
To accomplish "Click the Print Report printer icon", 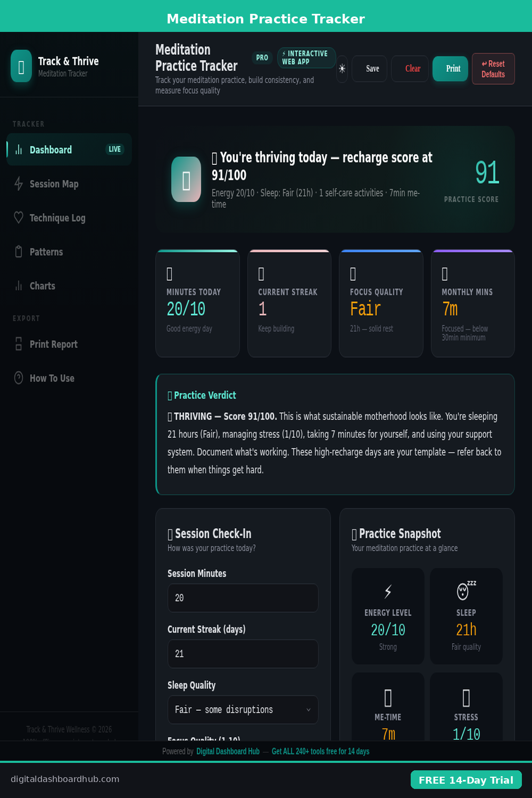I will [x=19, y=344].
